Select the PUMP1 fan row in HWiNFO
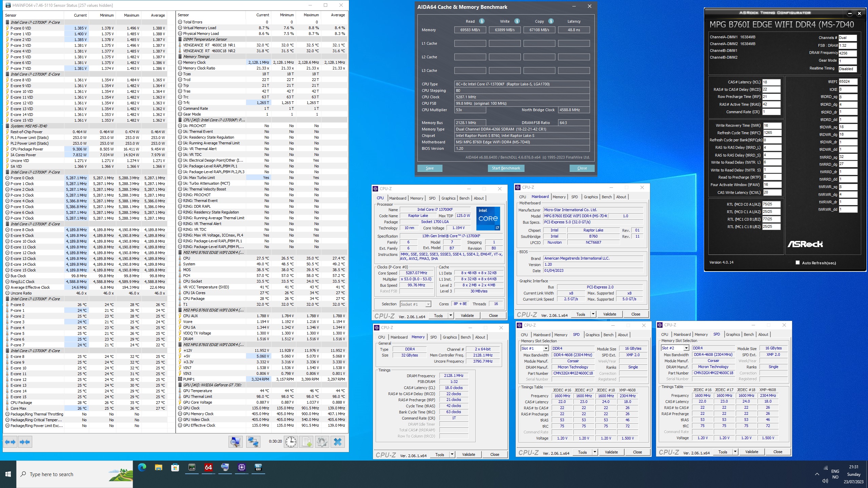 tap(262, 379)
